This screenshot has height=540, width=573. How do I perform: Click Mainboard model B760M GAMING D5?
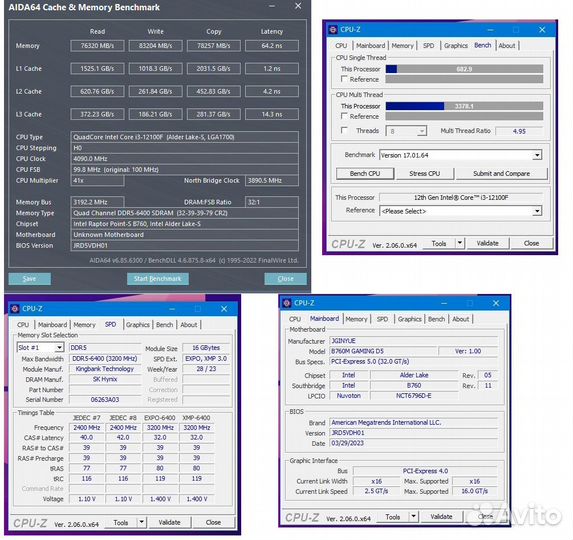point(383,351)
